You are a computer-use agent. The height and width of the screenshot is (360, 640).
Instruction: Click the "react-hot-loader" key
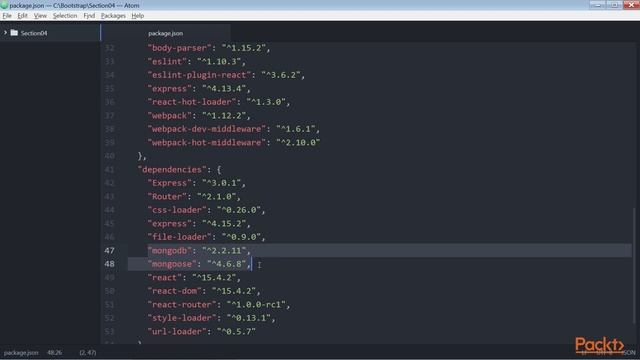click(192, 102)
